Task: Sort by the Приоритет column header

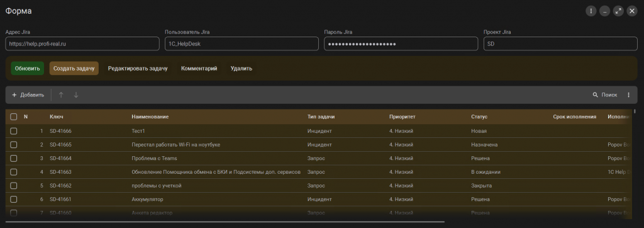Action: (x=402, y=117)
